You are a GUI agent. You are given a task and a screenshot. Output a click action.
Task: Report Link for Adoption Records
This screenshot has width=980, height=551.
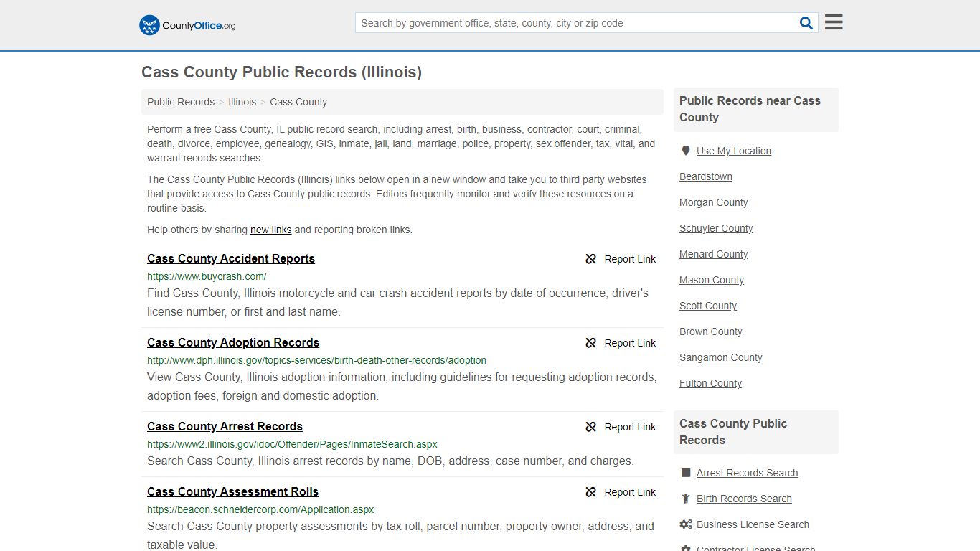[630, 343]
